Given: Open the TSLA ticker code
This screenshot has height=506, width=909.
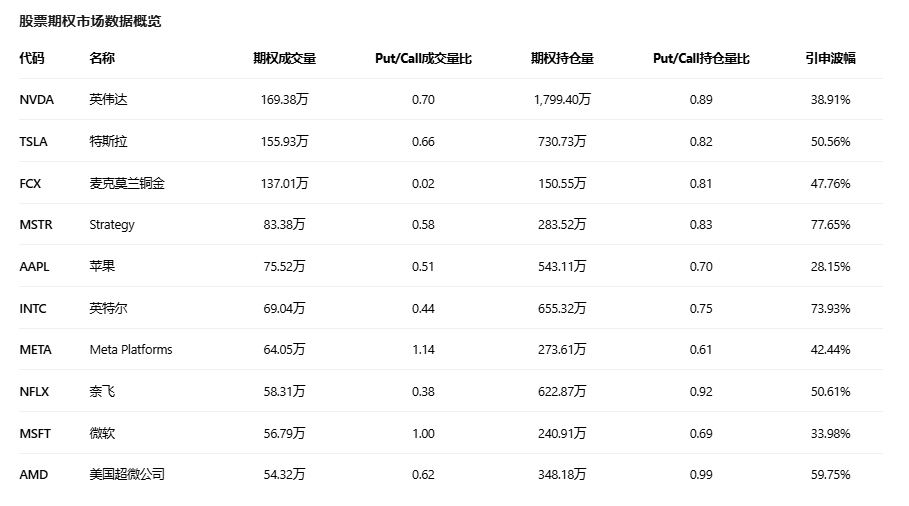Looking at the screenshot, I should click(34, 142).
